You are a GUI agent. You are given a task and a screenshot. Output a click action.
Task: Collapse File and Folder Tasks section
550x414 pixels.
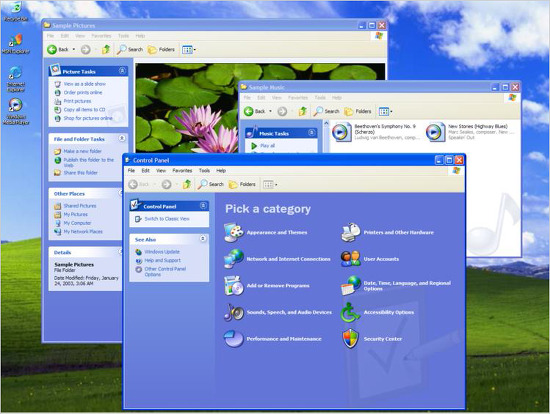point(122,138)
